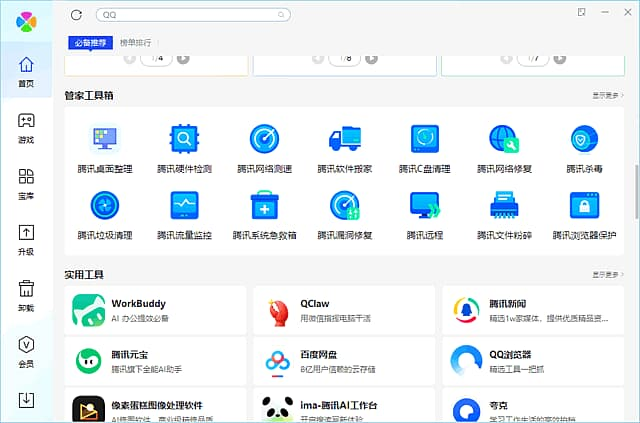Click 腾讯元宝 description 腾讯旗下全能AI助手
Viewport: 640px width, 423px height.
pyautogui.click(x=147, y=369)
